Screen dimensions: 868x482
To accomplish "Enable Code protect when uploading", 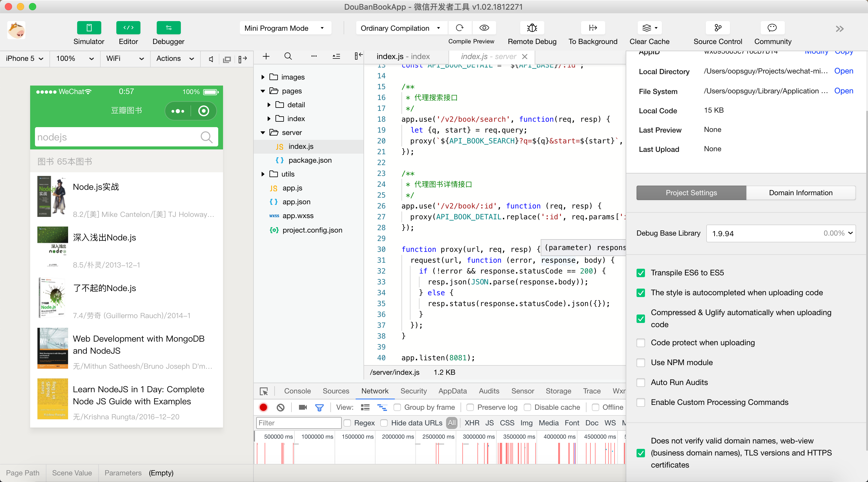I will [x=641, y=343].
